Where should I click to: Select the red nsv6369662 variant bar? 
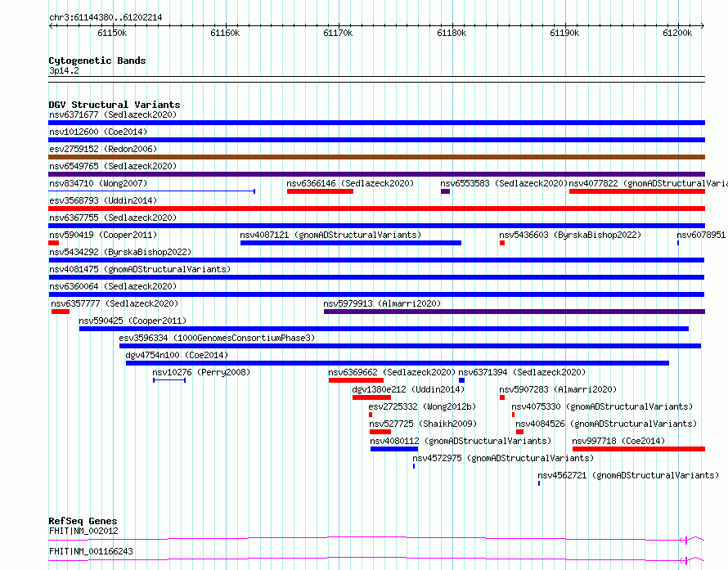click(x=356, y=380)
